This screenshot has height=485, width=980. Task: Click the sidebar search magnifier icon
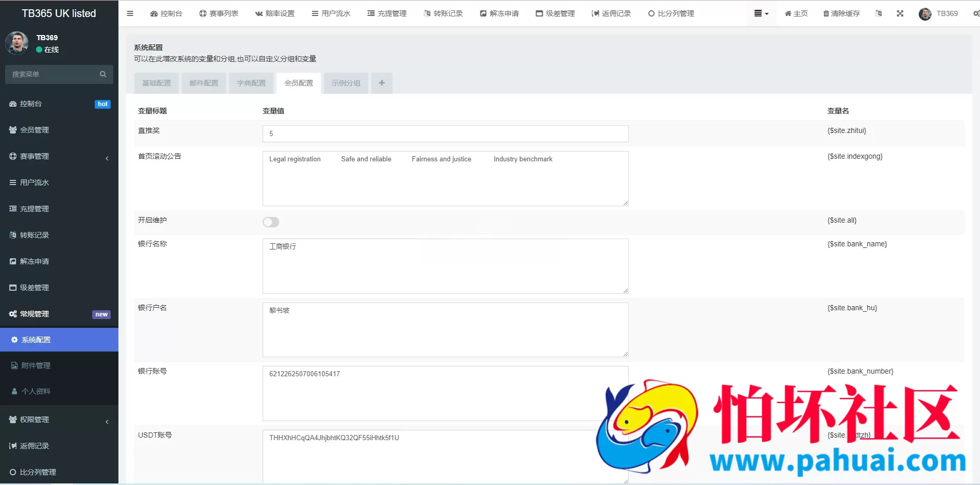coord(103,74)
